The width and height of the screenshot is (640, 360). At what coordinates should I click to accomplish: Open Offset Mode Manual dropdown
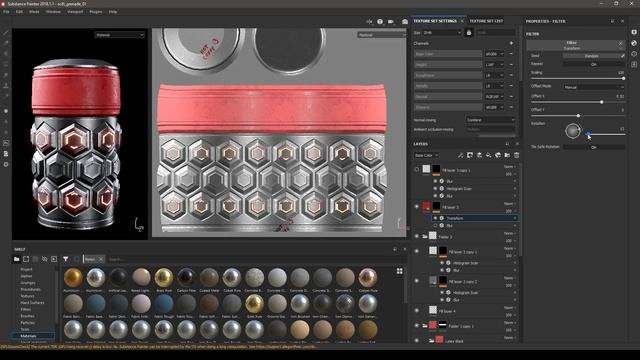pos(594,87)
